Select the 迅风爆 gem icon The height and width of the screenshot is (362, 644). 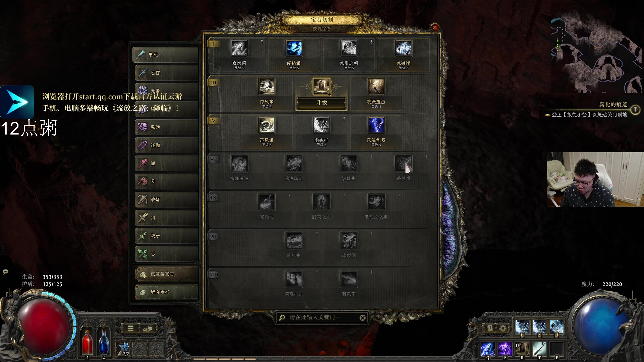click(x=267, y=125)
